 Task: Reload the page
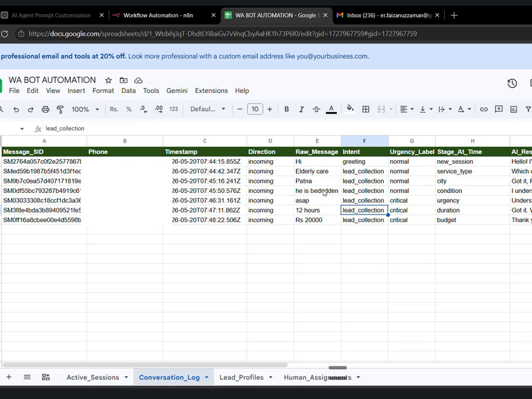click(x=4, y=34)
